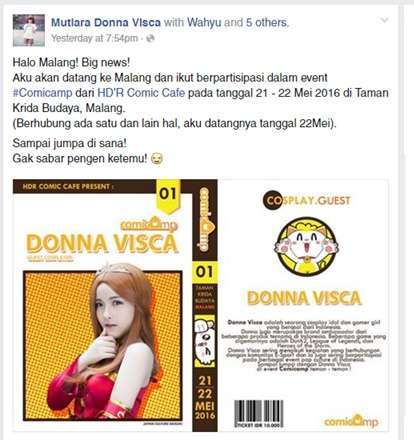Click the yellow 01 ribbon badge
The image size is (414, 440).
pos(168,196)
